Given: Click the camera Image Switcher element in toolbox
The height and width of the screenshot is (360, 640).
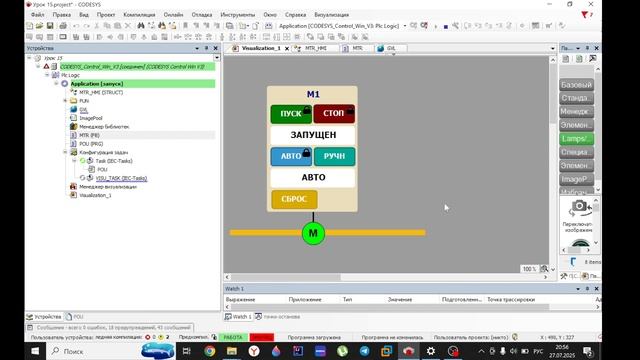Looking at the screenshot, I should tap(579, 208).
